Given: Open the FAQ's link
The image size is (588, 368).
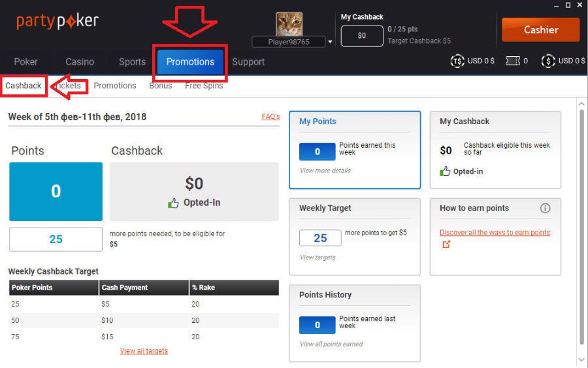Looking at the screenshot, I should point(270,116).
